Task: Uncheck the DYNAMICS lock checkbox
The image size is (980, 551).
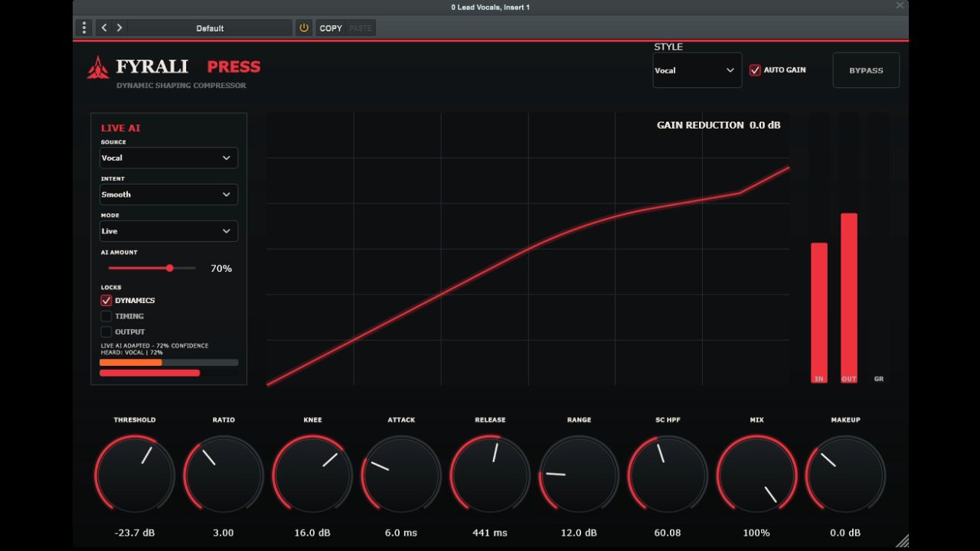Action: tap(106, 301)
